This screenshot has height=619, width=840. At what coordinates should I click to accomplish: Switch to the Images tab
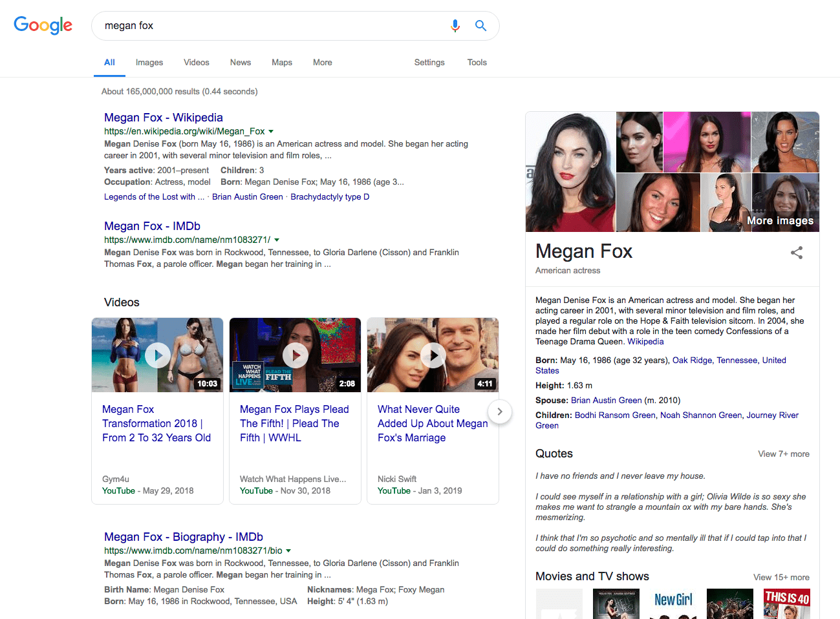(149, 63)
